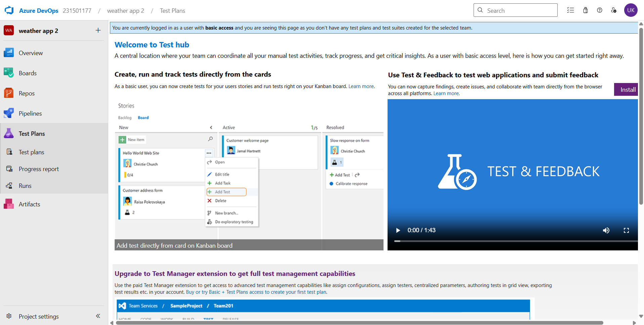Click the weather app 2 breadcrumb
Viewport: 644px width, 325px height.
click(x=126, y=11)
